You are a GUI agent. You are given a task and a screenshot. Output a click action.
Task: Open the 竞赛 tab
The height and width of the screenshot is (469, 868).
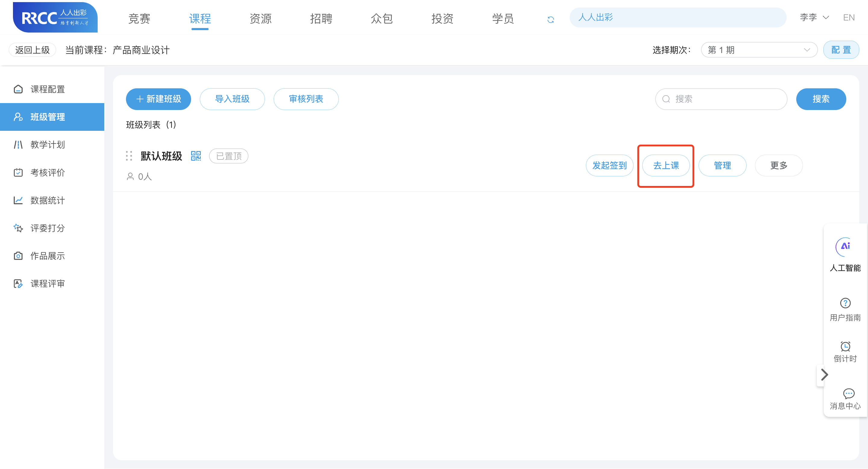pyautogui.click(x=139, y=18)
